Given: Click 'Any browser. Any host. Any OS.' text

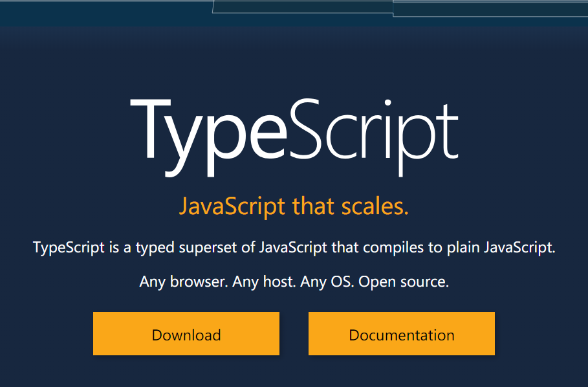Looking at the screenshot, I should [246, 282].
